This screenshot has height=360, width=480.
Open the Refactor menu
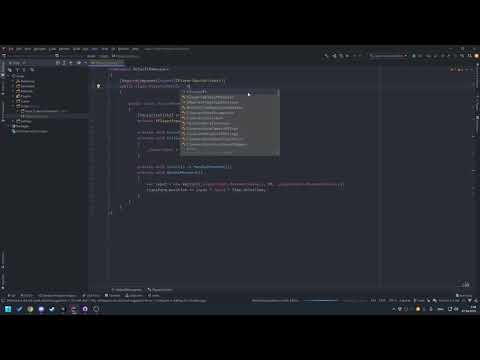(64, 49)
